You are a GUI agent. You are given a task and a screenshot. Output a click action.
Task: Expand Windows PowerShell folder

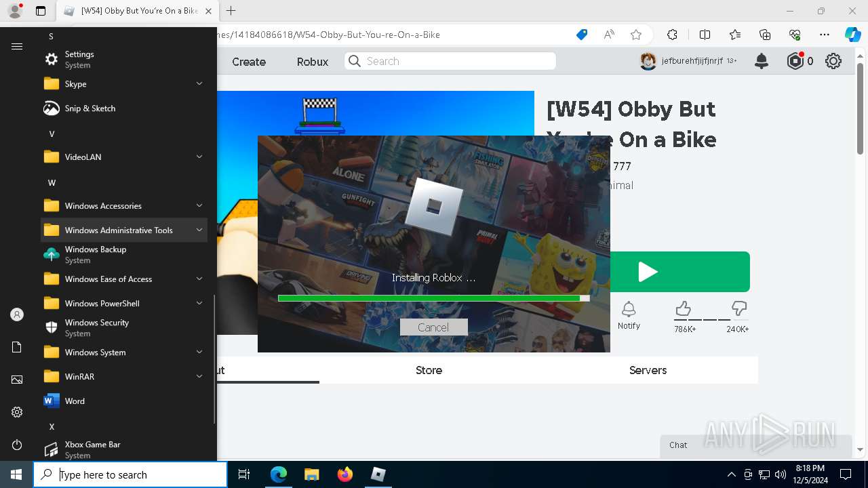coord(124,304)
